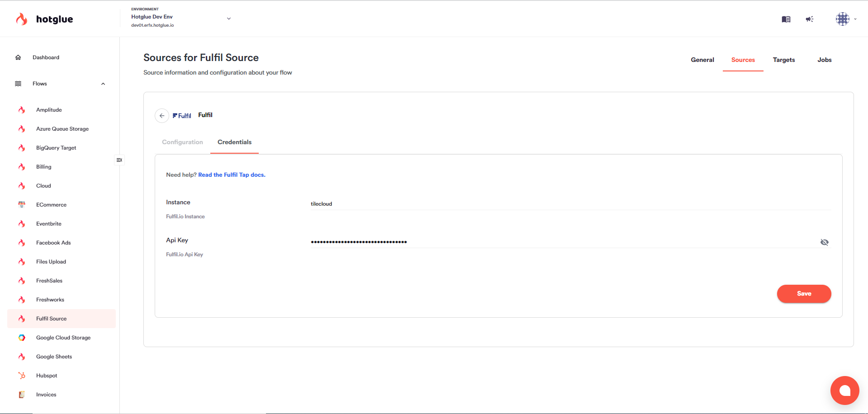Click the Hotglue Dev Env name
868x414 pixels.
point(152,17)
